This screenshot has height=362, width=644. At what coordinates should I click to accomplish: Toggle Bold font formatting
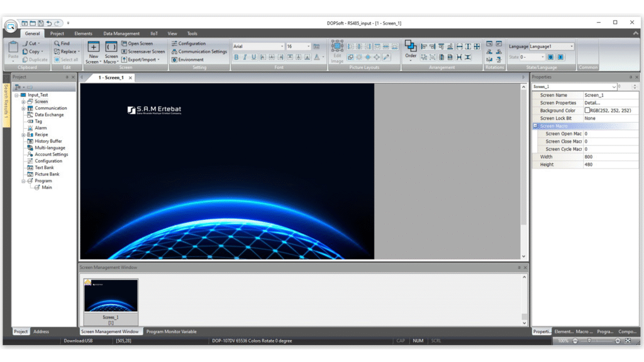pos(237,57)
